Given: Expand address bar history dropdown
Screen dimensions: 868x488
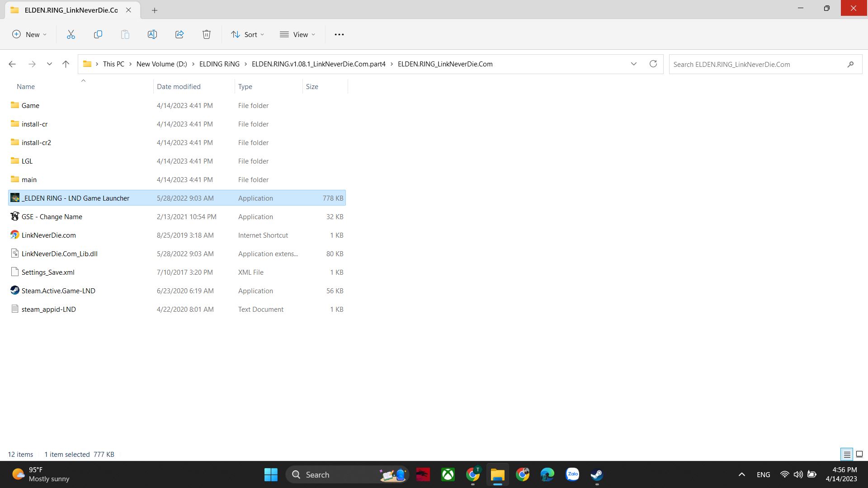Looking at the screenshot, I should 634,64.
